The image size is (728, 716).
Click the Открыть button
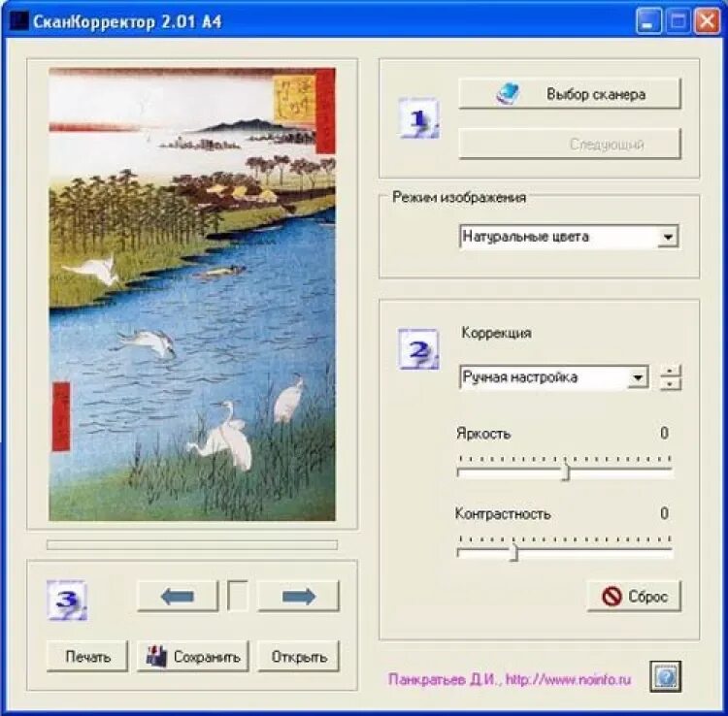coord(299,657)
